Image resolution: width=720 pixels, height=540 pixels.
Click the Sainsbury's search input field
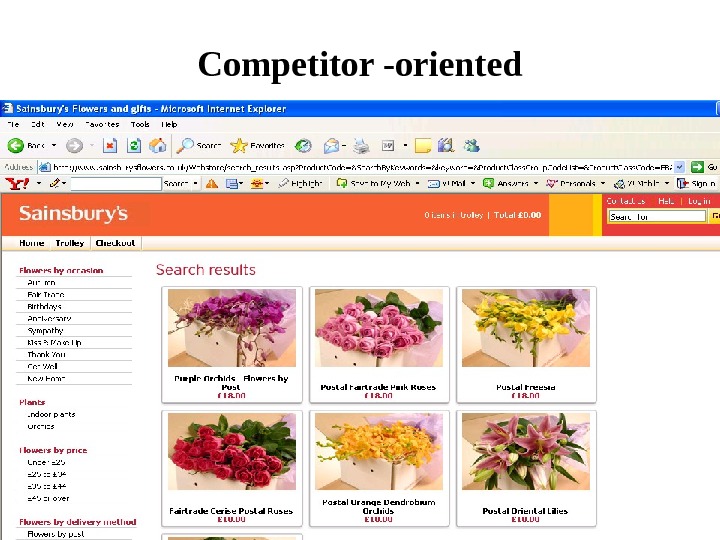657,217
